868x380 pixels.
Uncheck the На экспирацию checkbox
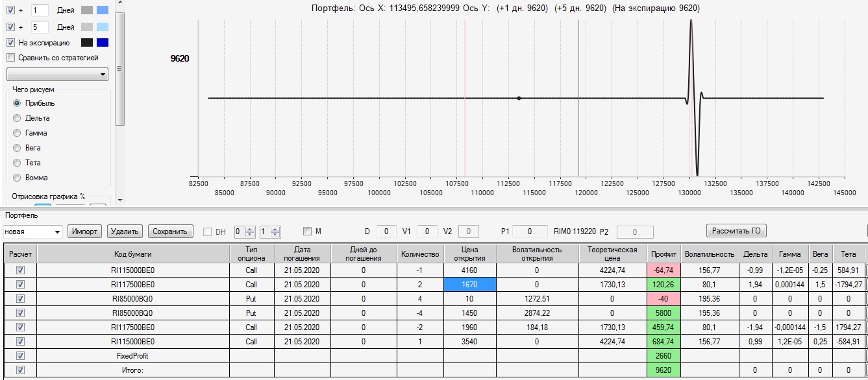(x=10, y=43)
